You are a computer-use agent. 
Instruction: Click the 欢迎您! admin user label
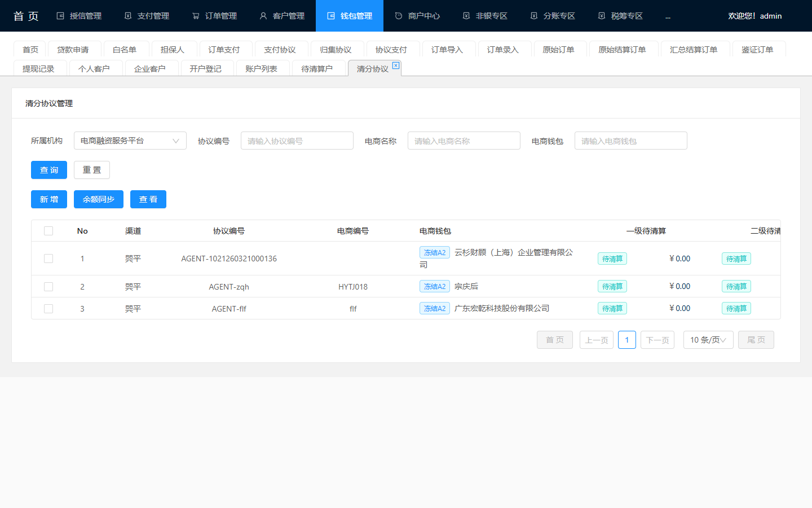755,16
